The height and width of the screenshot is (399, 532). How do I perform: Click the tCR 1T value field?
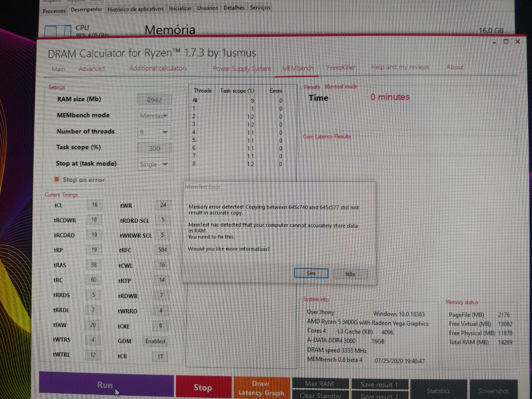click(x=160, y=356)
